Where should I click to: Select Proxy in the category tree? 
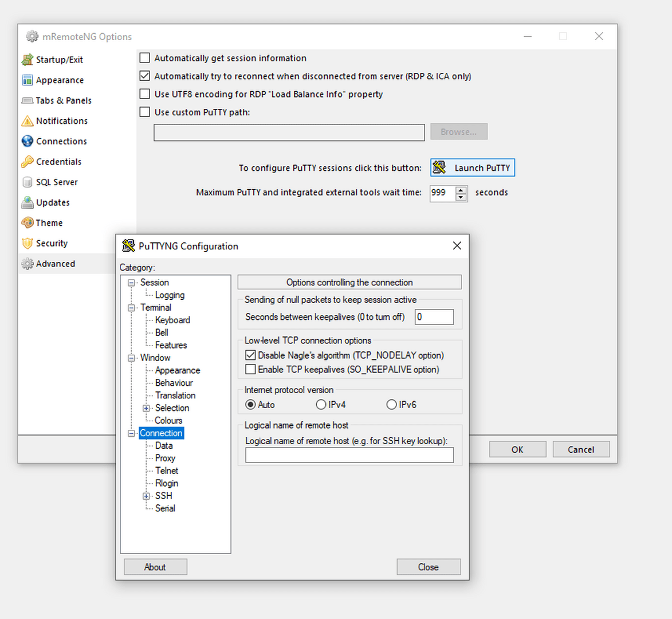165,459
